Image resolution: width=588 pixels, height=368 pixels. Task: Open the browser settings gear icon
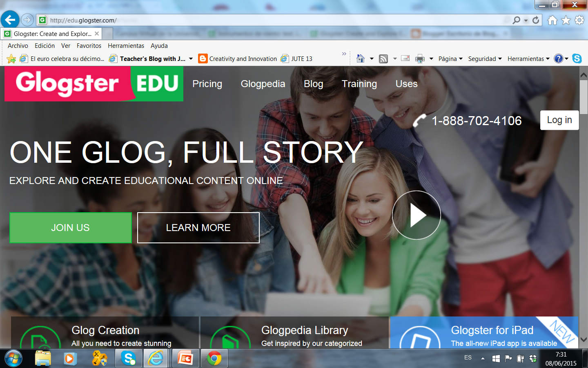(579, 20)
